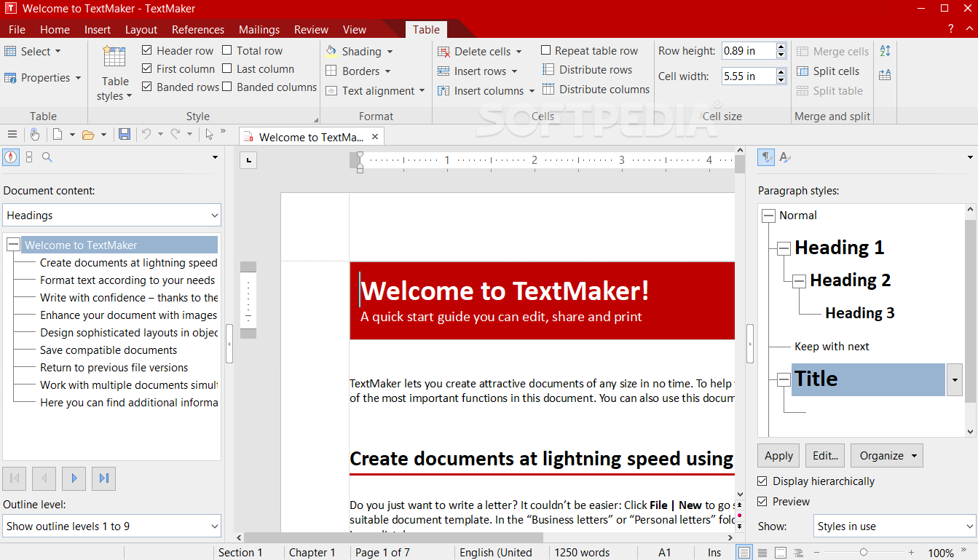Open Insert columns dropdown
The height and width of the screenshot is (560, 978).
tap(486, 90)
